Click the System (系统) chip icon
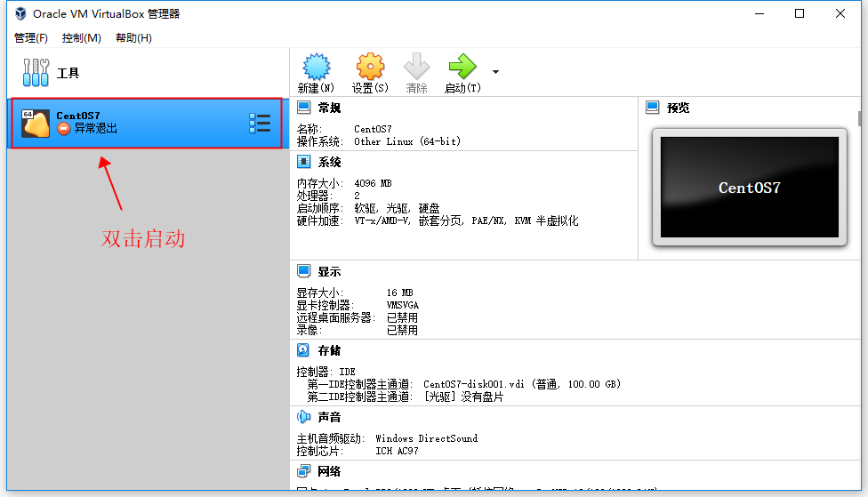This screenshot has height=497, width=868. [x=304, y=162]
